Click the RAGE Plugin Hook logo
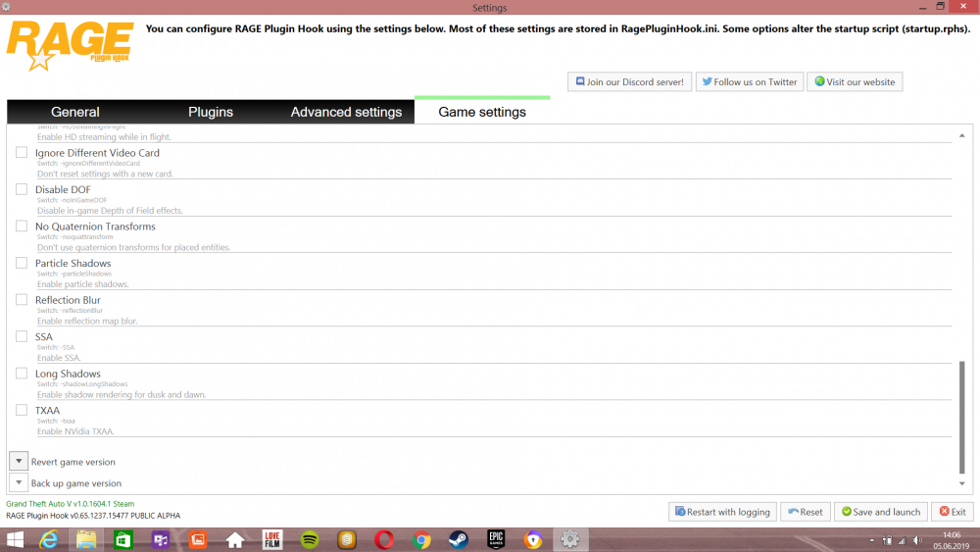 coord(70,46)
